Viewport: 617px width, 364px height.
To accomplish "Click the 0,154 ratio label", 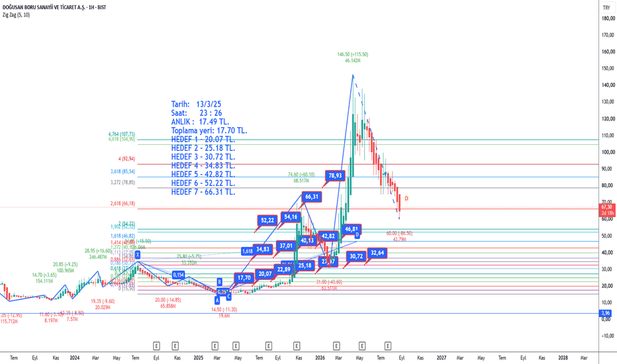I will 178,275.
